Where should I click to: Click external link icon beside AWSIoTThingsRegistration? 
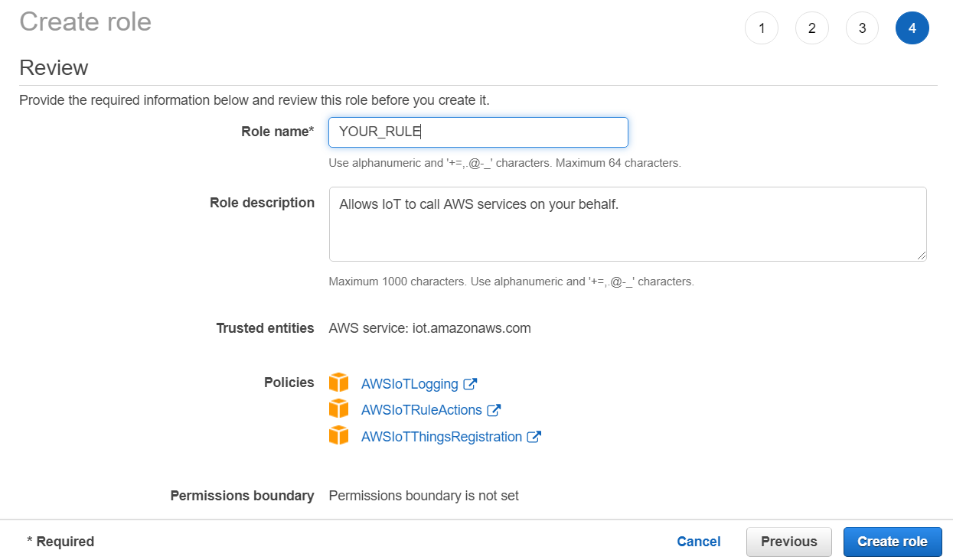(x=534, y=437)
